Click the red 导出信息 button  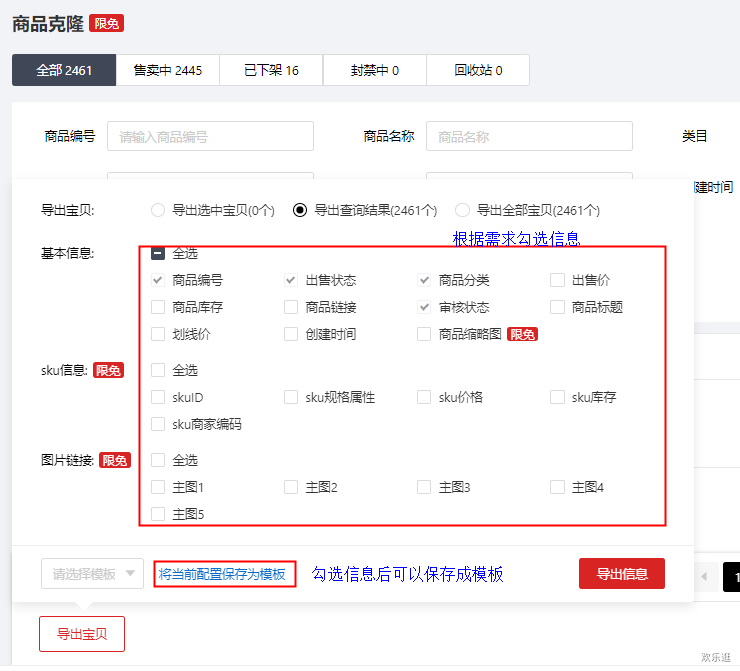coord(622,574)
